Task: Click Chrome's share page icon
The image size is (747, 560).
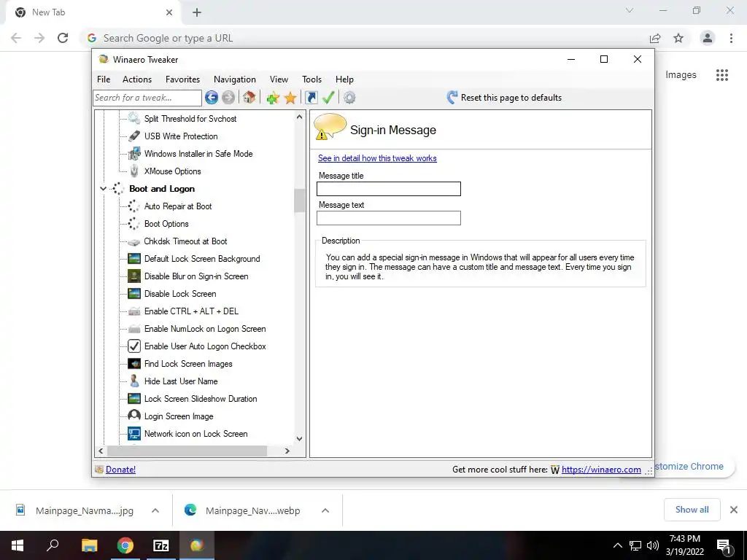Action: click(655, 38)
